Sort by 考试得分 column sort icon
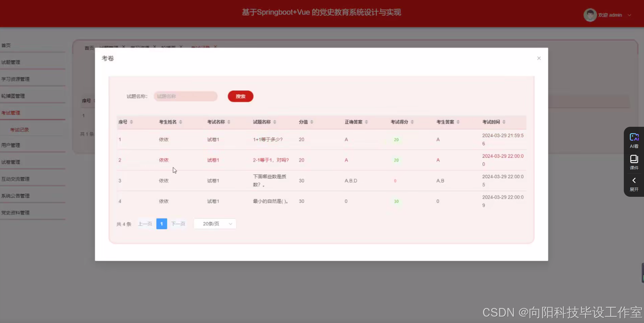Image resolution: width=644 pixels, height=323 pixels. 412,122
